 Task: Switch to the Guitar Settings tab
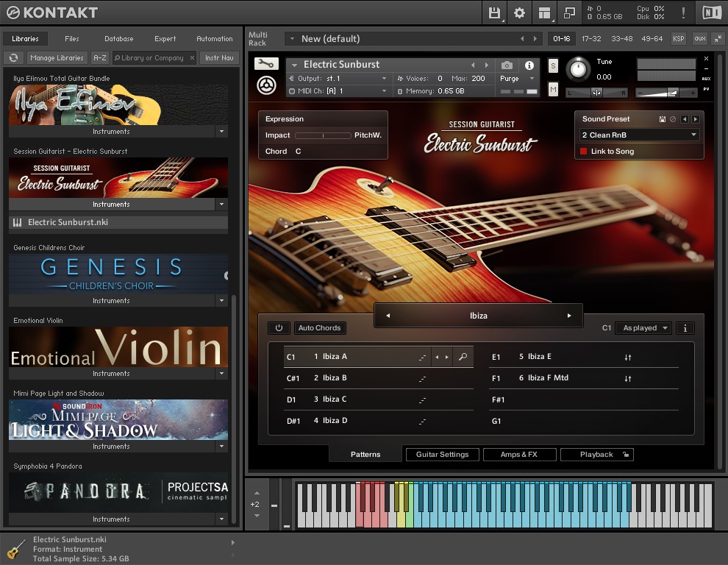point(442,455)
